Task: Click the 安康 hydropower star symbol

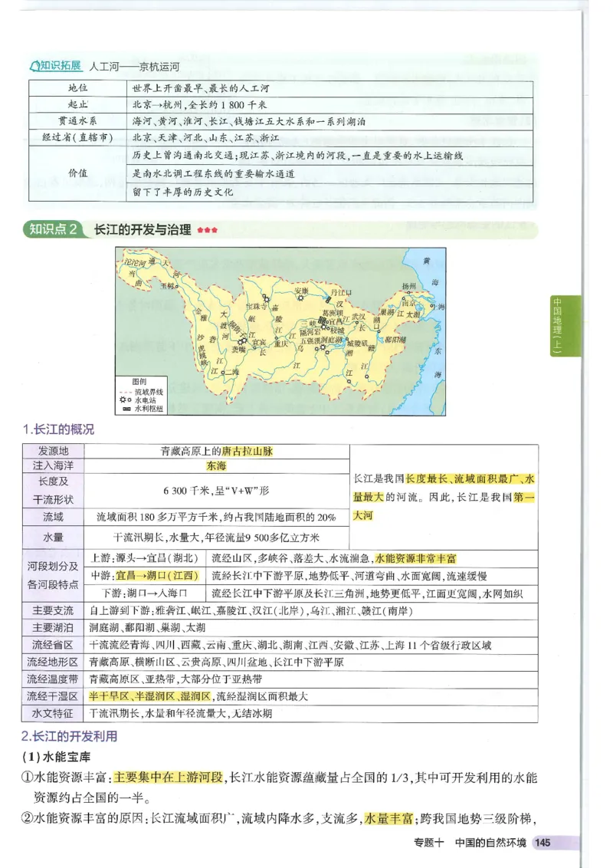Action: (x=300, y=299)
